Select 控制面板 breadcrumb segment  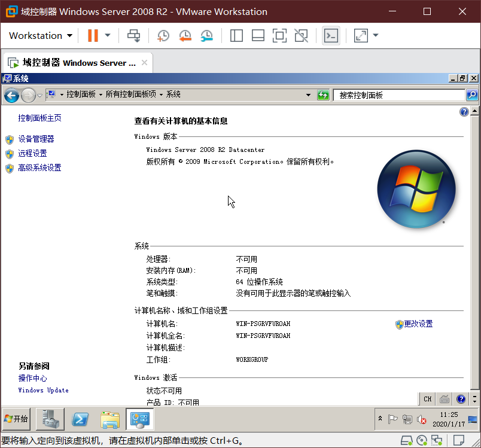pos(81,95)
